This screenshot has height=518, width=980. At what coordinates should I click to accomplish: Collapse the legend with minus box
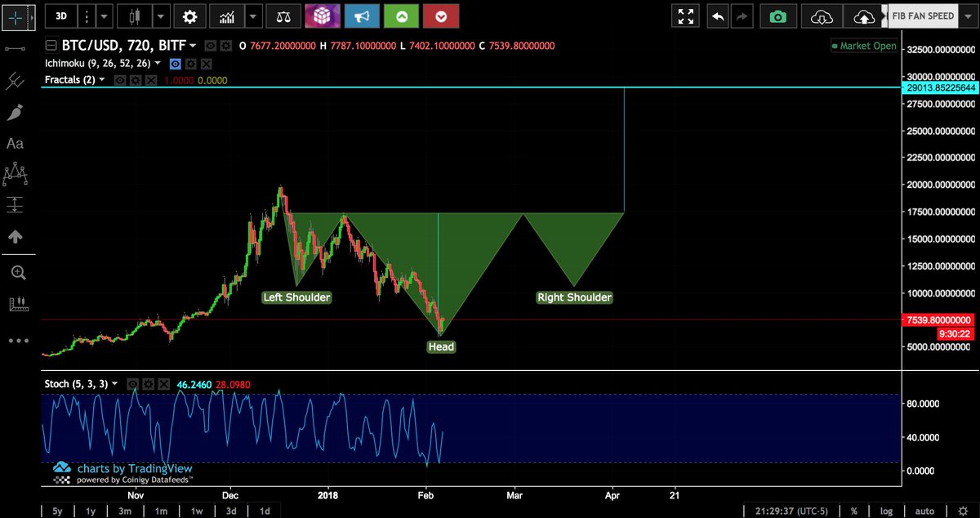pyautogui.click(x=51, y=46)
